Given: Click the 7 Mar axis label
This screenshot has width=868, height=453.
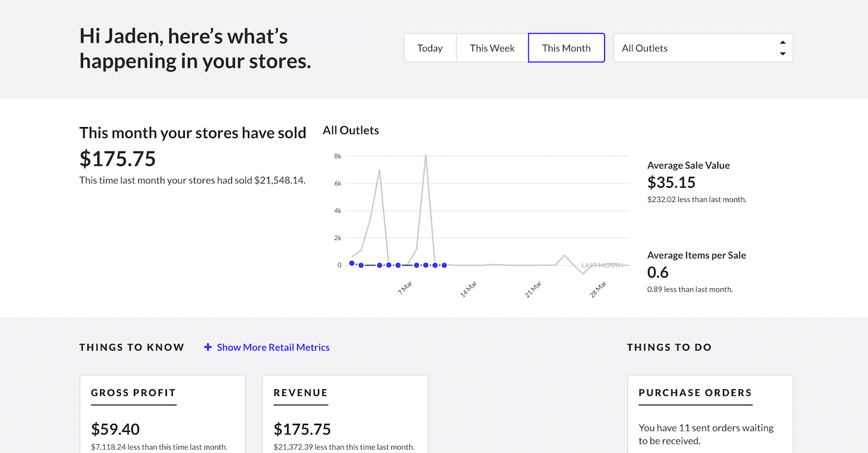Looking at the screenshot, I should [405, 288].
